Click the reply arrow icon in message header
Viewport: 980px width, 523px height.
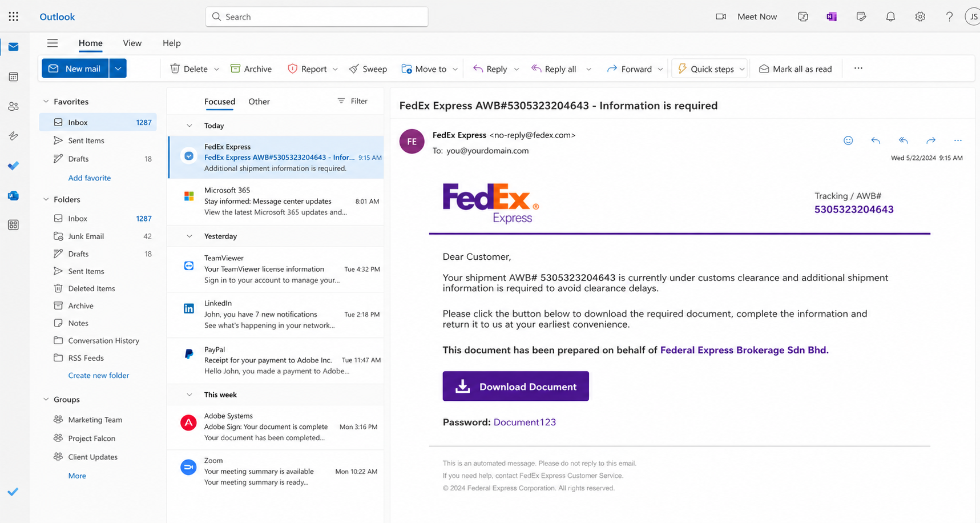pos(876,140)
